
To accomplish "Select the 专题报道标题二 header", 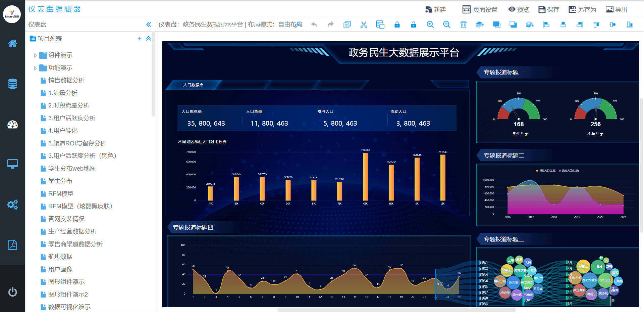I will pyautogui.click(x=504, y=155).
